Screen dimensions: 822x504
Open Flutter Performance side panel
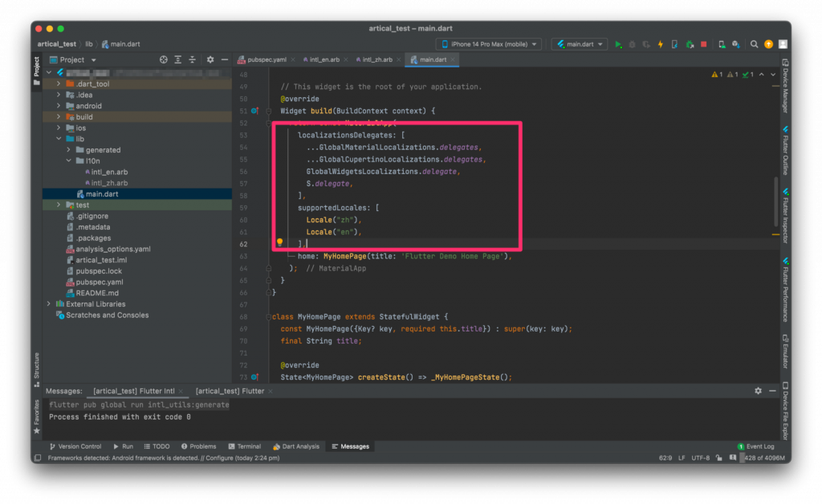click(x=785, y=289)
